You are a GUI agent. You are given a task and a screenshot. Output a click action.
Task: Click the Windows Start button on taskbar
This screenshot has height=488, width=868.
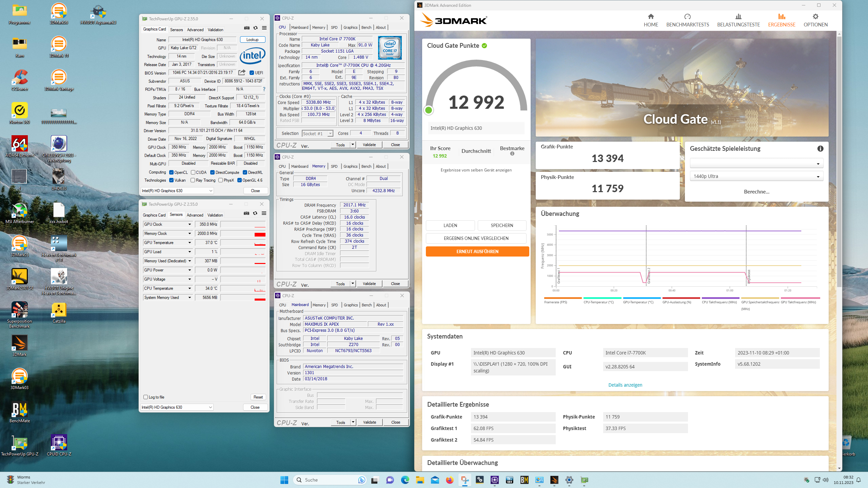point(284,480)
